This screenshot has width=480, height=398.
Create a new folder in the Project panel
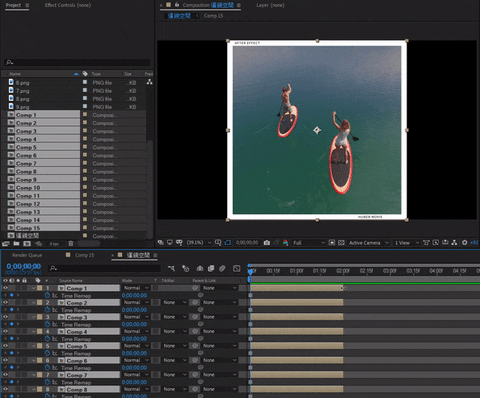click(16, 244)
